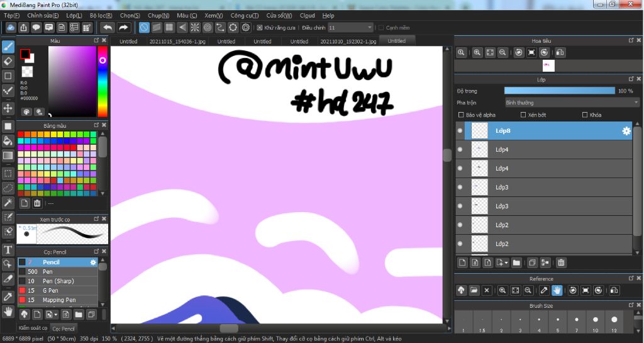
Task: Turn snap off with the crossed-circle icon
Action: click(x=144, y=28)
